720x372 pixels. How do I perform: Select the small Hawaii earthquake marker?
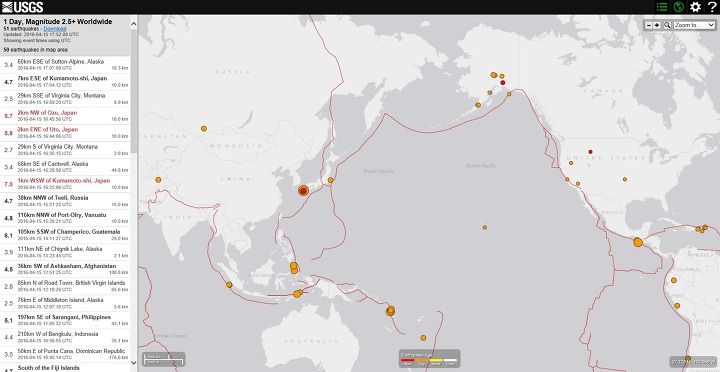coord(484,227)
